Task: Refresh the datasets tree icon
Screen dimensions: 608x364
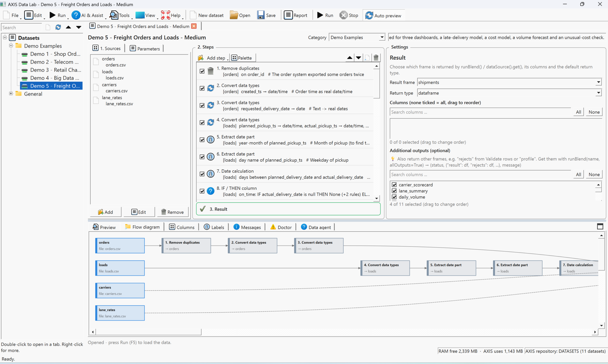Action: pos(58,27)
